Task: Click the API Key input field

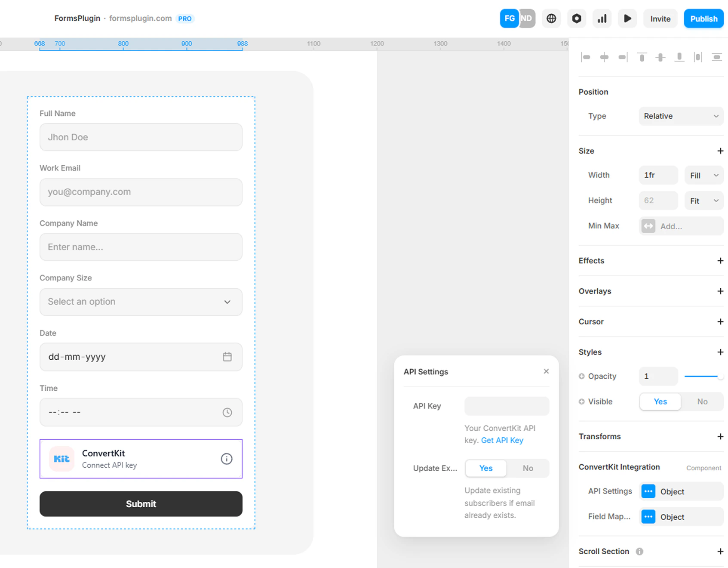Action: tap(507, 406)
